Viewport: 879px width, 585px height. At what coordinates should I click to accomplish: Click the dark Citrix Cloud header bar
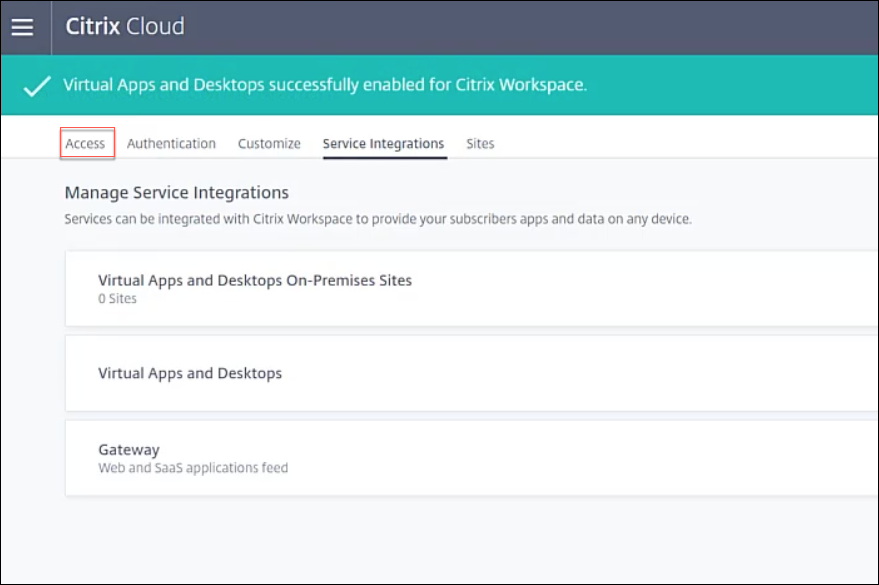tap(530, 27)
